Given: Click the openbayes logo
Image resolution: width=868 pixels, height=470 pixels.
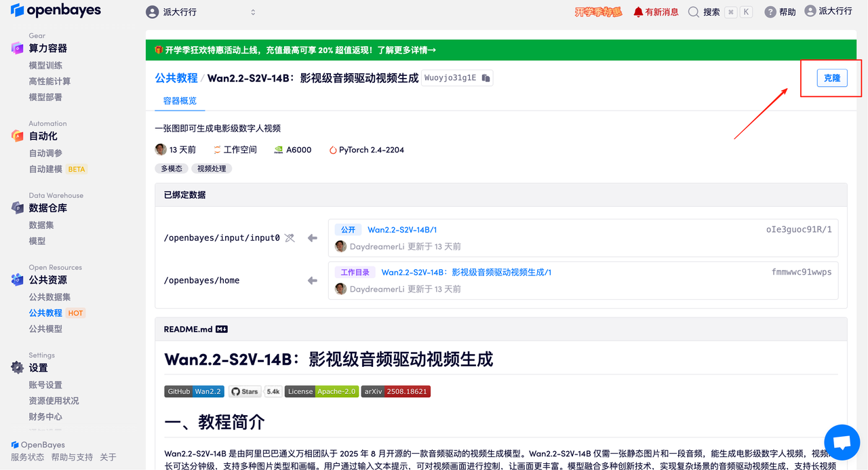Looking at the screenshot, I should click(x=56, y=10).
